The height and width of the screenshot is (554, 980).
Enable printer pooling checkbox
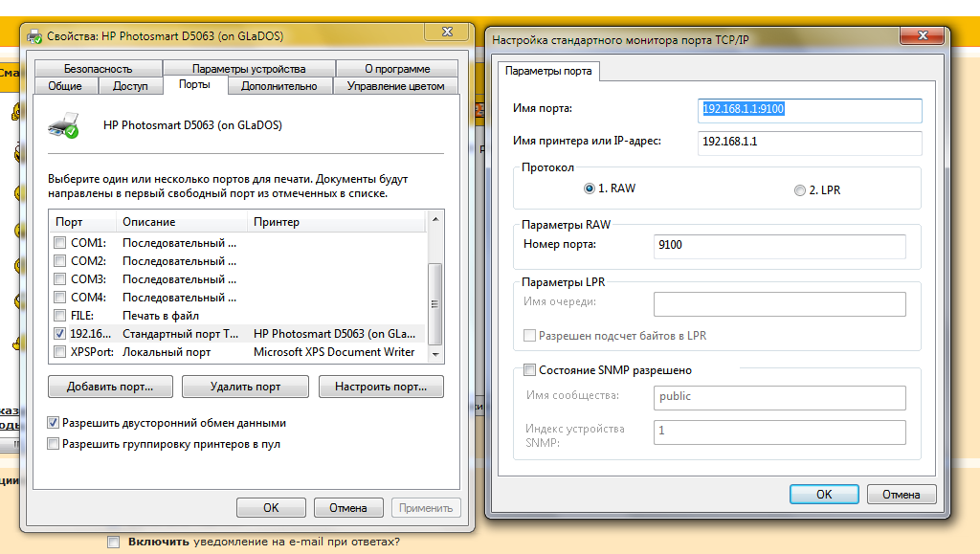[54, 444]
